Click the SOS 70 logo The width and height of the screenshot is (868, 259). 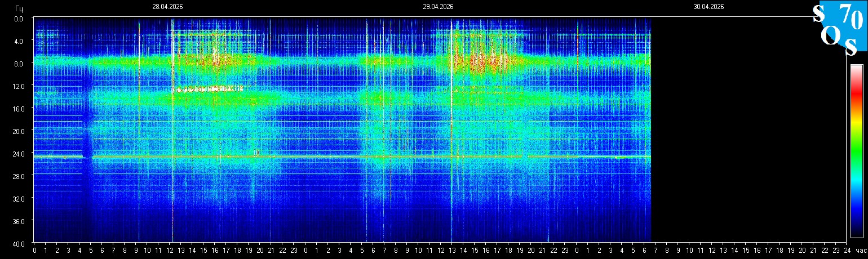point(839,28)
